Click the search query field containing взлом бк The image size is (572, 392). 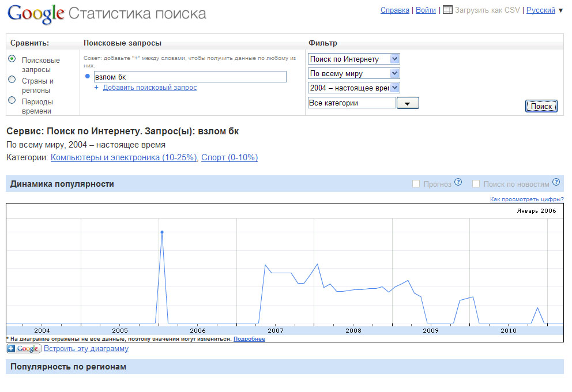(x=190, y=77)
